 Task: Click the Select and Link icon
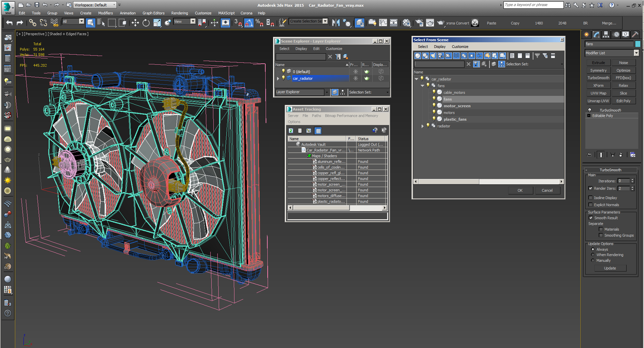pos(33,23)
